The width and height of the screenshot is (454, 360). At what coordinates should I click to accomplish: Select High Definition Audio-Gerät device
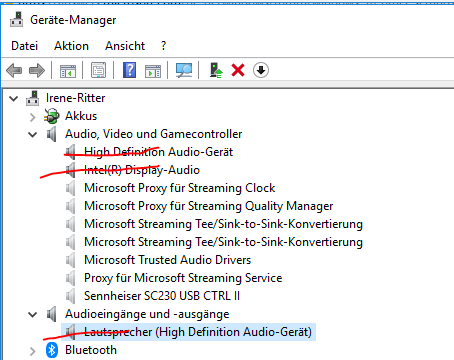(x=159, y=152)
